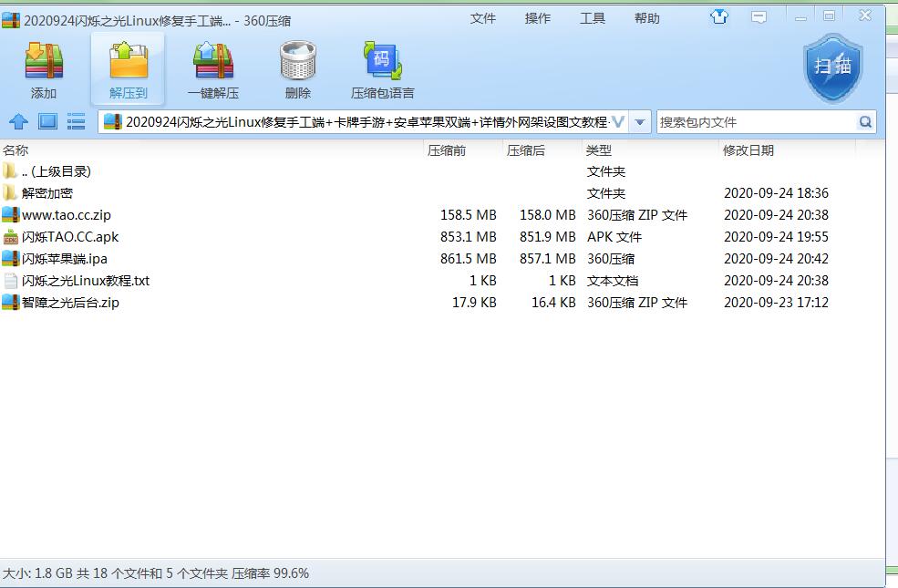Click the 扫描 (Scan) shield badge

[x=832, y=67]
